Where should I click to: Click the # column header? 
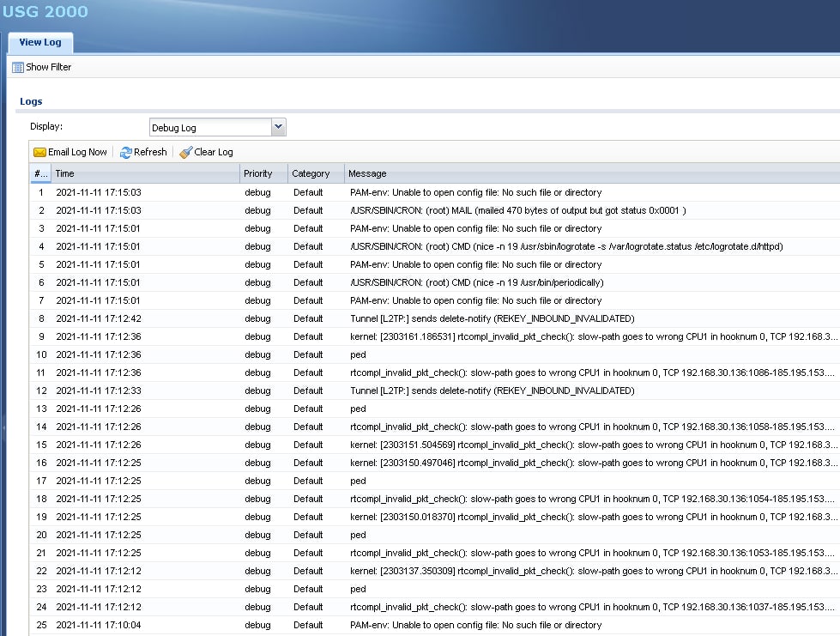[39, 173]
